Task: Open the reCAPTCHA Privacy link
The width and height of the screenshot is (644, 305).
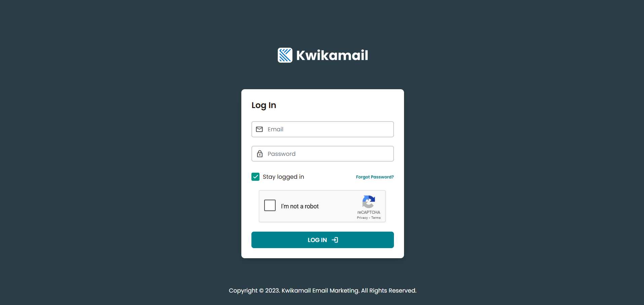Action: [x=362, y=218]
